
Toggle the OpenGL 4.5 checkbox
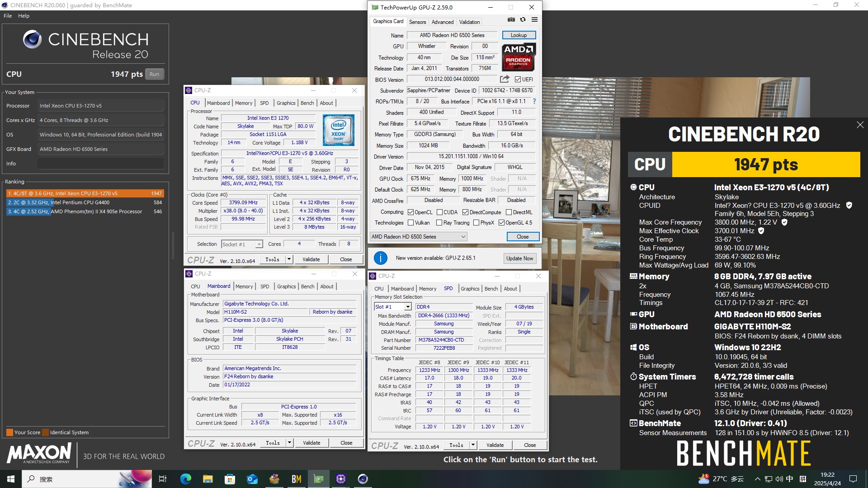[x=501, y=223]
